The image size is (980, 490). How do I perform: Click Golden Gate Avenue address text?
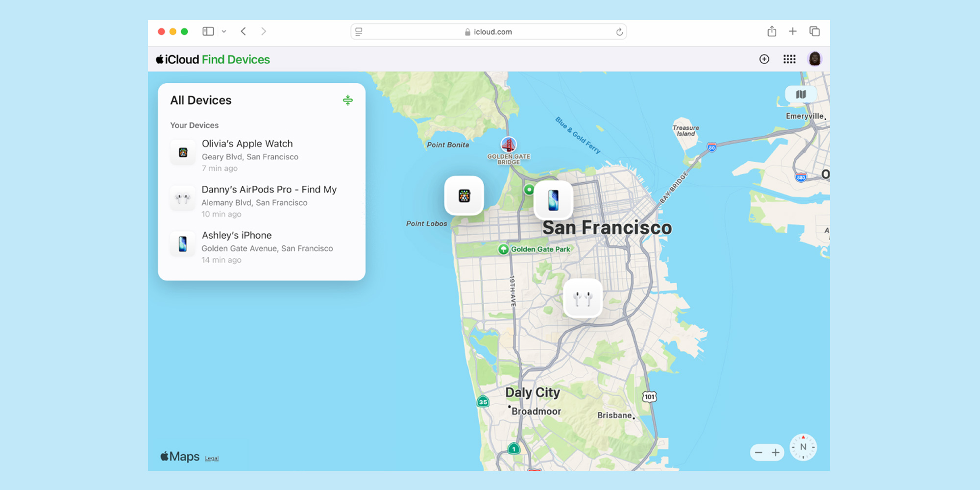coord(267,248)
